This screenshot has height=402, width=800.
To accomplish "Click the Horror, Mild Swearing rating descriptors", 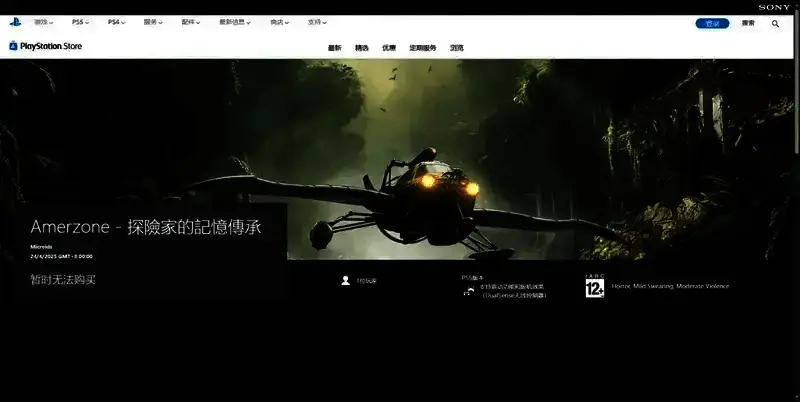I will [670, 286].
